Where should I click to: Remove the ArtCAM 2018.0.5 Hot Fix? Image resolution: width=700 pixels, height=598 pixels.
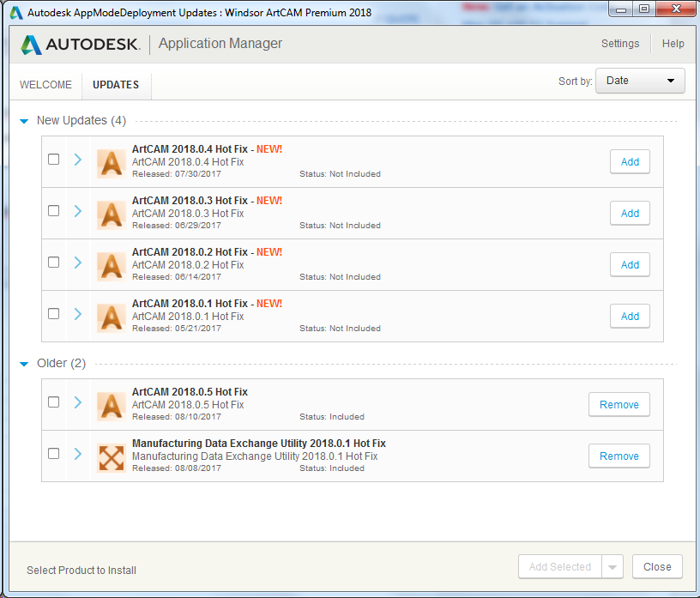pyautogui.click(x=619, y=404)
